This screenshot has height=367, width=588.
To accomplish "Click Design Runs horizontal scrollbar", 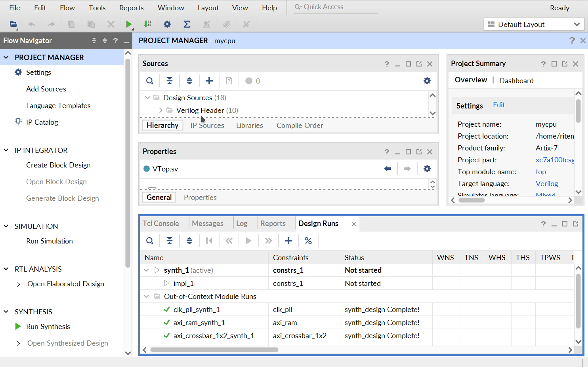I will click(x=214, y=350).
